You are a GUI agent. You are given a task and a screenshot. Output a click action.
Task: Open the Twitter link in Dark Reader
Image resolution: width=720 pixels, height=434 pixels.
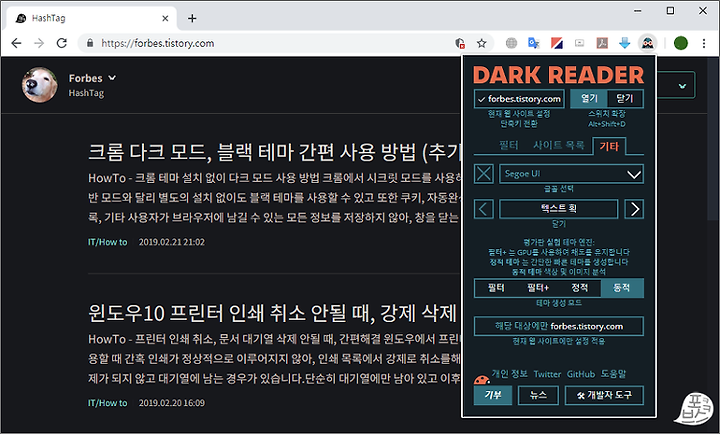tap(547, 374)
